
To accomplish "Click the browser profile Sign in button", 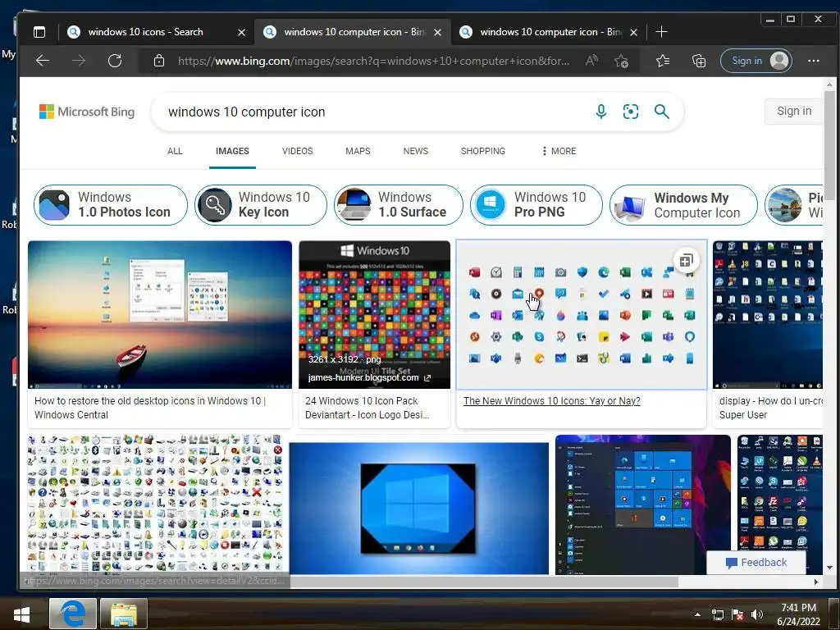I will coord(756,61).
